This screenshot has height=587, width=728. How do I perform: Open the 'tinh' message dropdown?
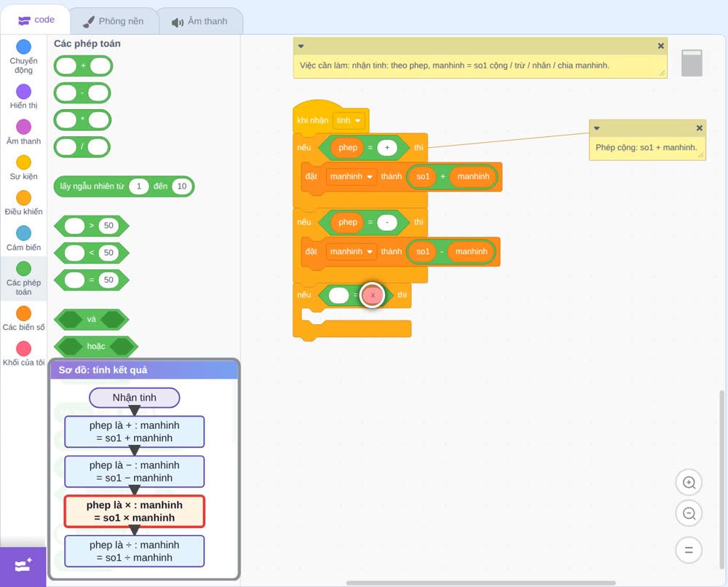[349, 120]
